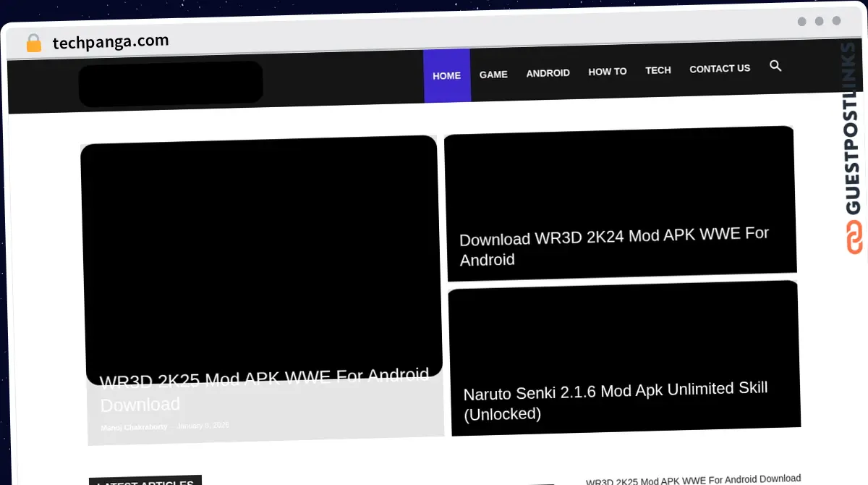868x485 pixels.
Task: Click the padlock icon beside the URL
Action: point(33,43)
